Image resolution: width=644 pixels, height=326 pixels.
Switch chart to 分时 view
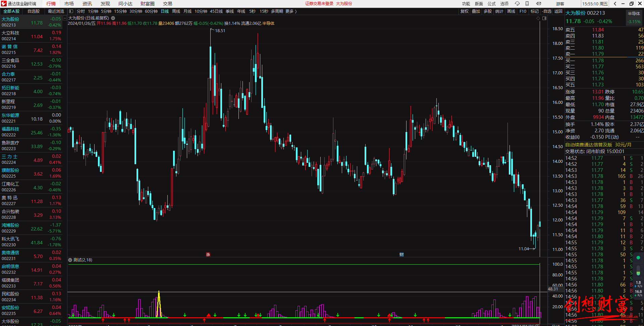(81, 11)
